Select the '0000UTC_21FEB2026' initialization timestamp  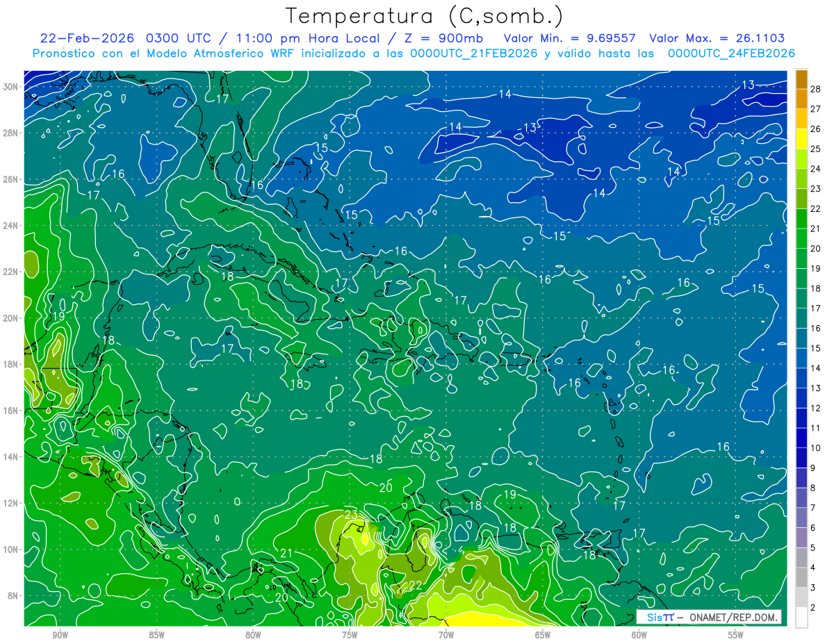(474, 53)
